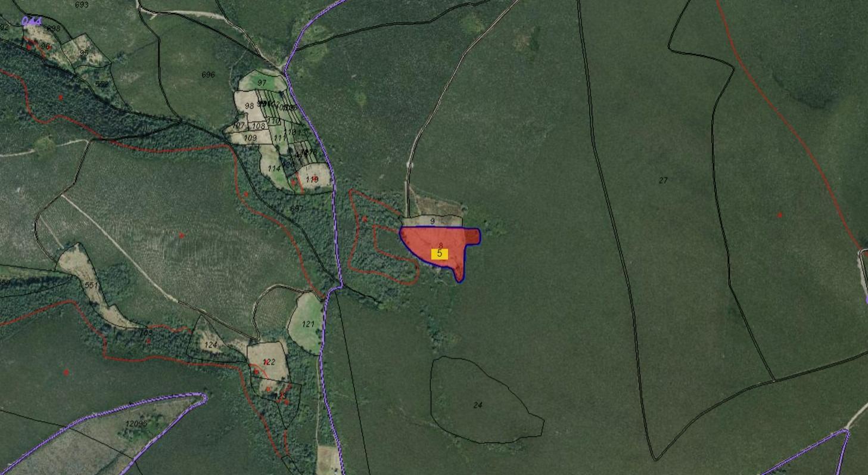Click parcel 109 label
868x475 pixels.
coord(250,138)
